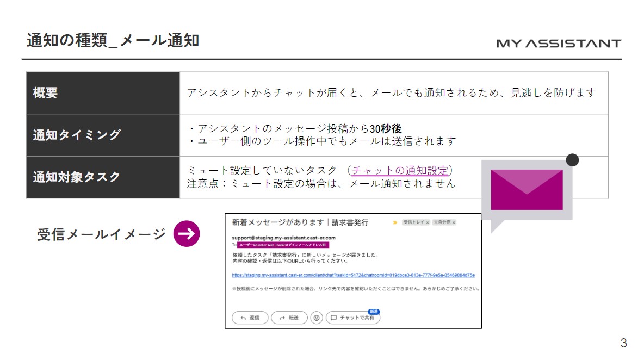
Task: Select the 概要 header cell
Action: pos(103,93)
